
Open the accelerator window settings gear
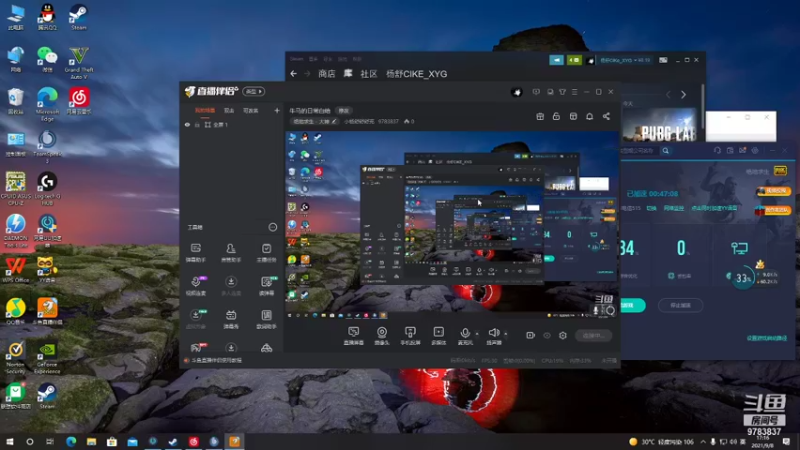click(755, 151)
